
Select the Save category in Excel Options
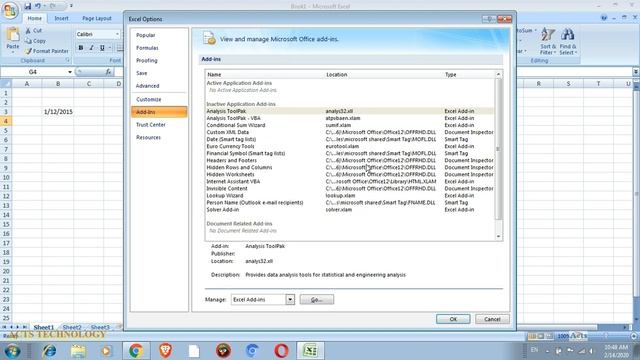[x=159, y=73]
